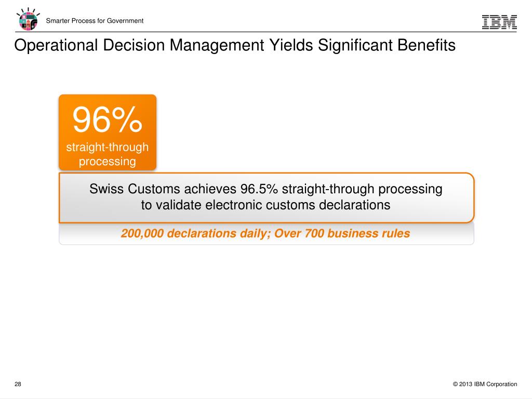Click the word processing in orange box
The height and width of the screenshot is (399, 532).
(x=107, y=162)
